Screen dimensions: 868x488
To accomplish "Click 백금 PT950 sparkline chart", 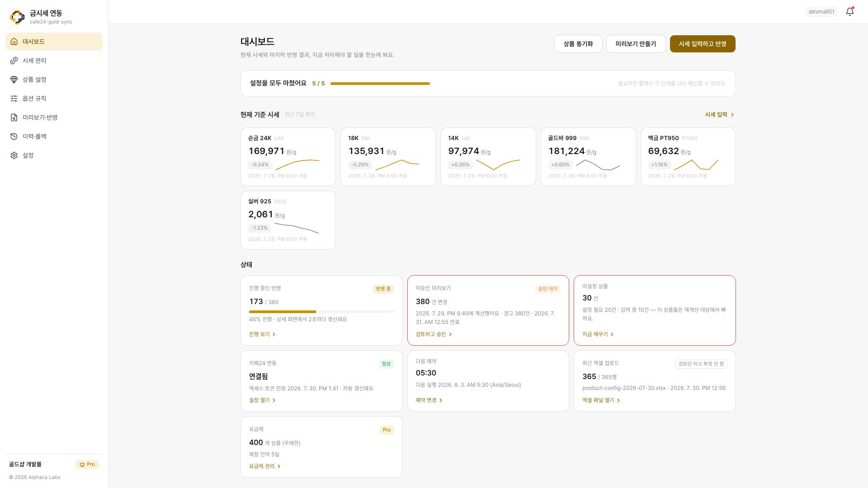I will click(696, 165).
